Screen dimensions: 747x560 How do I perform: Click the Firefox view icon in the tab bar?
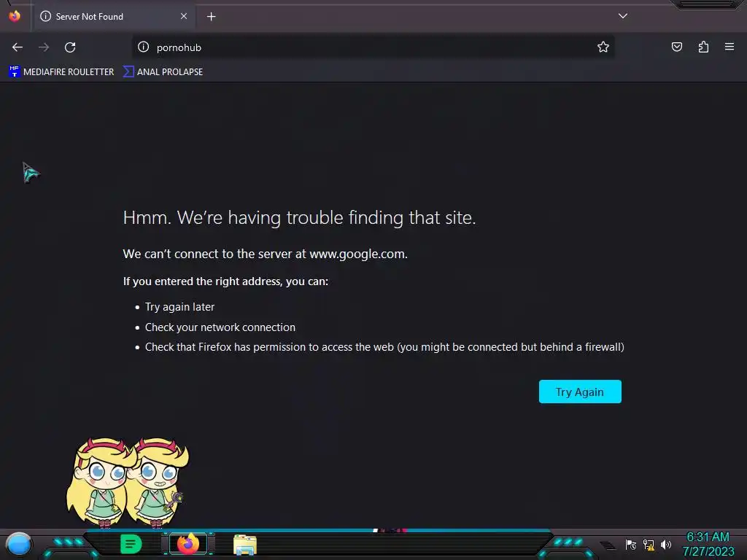pos(15,16)
